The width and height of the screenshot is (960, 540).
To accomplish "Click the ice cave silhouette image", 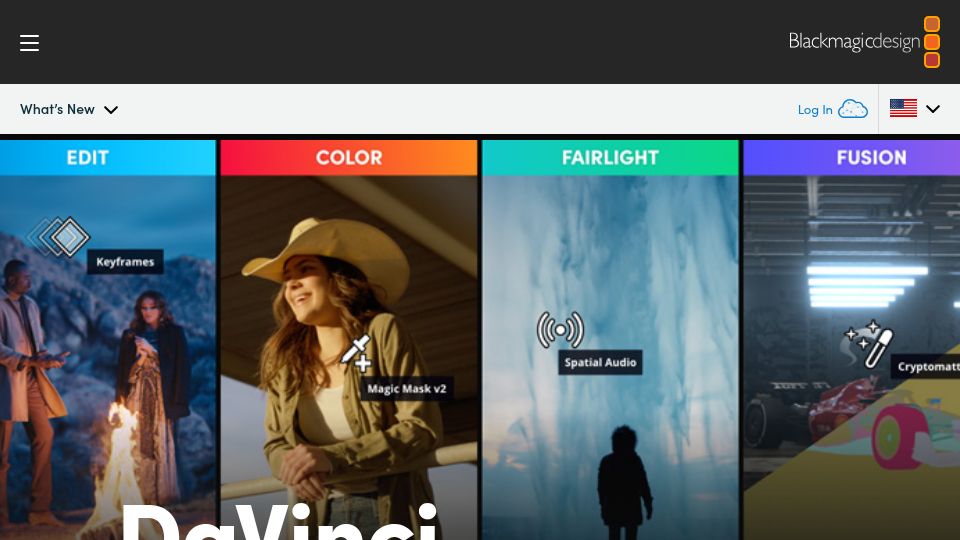I will 610,358.
